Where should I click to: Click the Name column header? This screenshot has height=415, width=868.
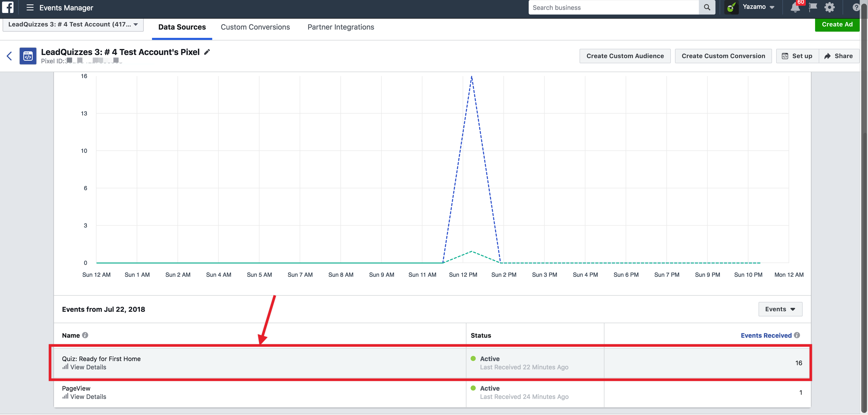71,336
